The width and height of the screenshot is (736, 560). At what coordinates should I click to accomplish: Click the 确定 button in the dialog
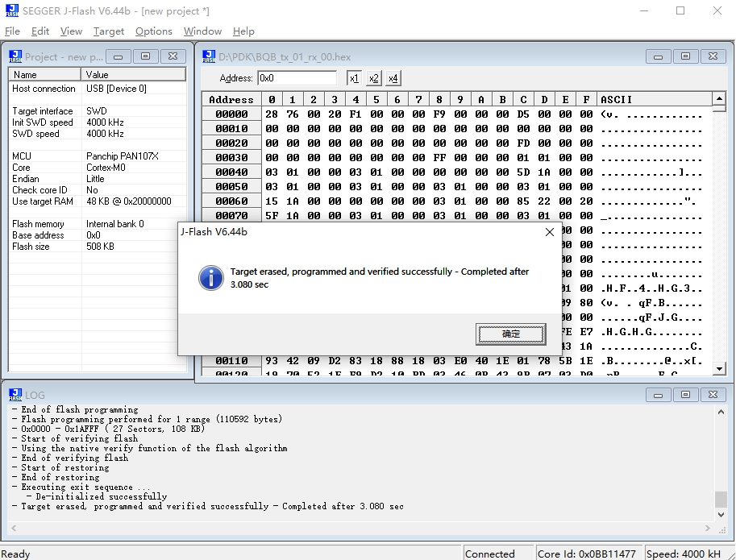click(511, 334)
